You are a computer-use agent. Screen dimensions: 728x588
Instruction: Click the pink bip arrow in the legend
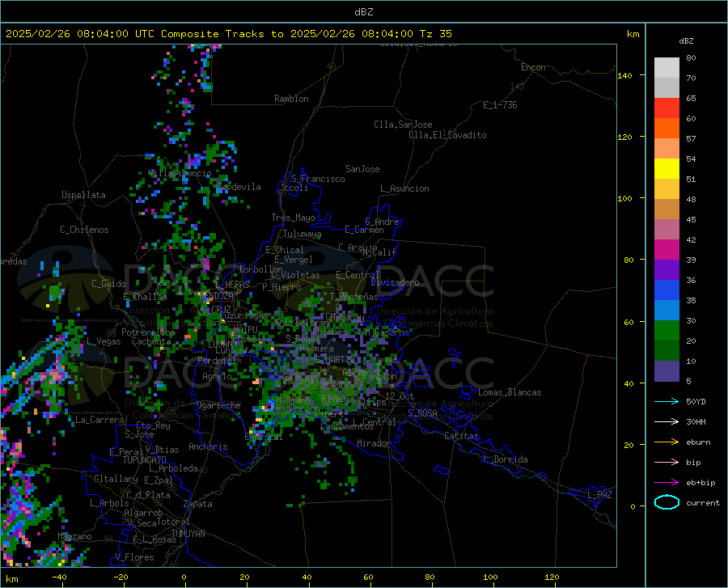point(667,462)
